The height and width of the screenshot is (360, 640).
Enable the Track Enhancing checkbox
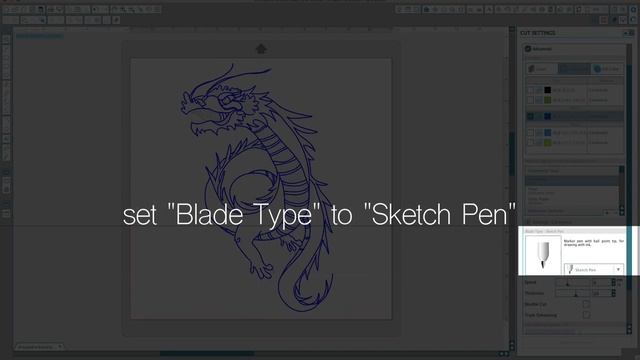point(586,315)
